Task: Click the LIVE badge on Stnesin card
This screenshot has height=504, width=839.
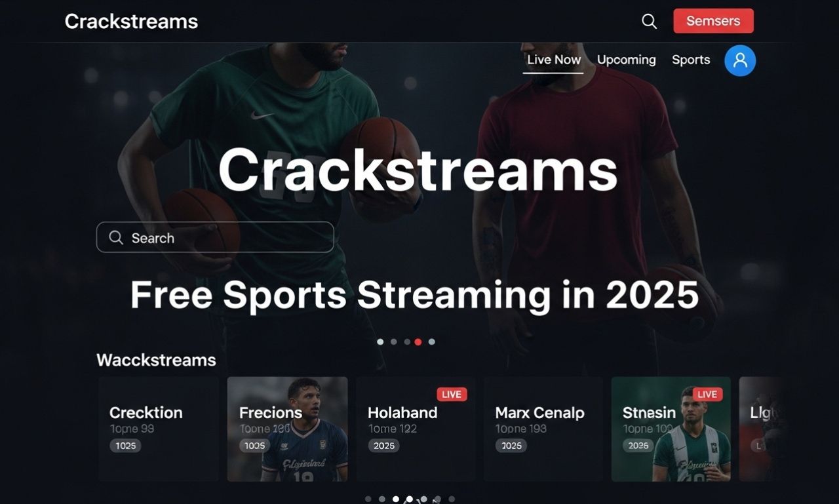Action: click(707, 394)
